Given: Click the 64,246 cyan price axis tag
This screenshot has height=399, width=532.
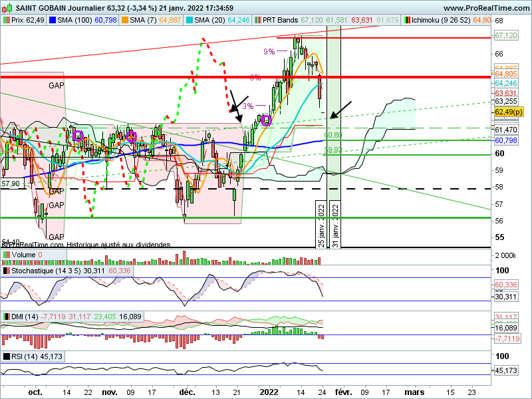Looking at the screenshot, I should click(x=506, y=84).
